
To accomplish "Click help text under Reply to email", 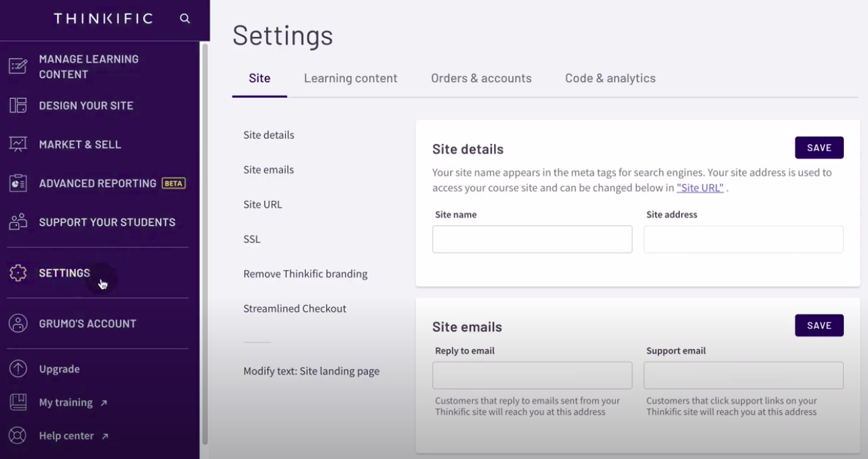I will [x=527, y=406].
